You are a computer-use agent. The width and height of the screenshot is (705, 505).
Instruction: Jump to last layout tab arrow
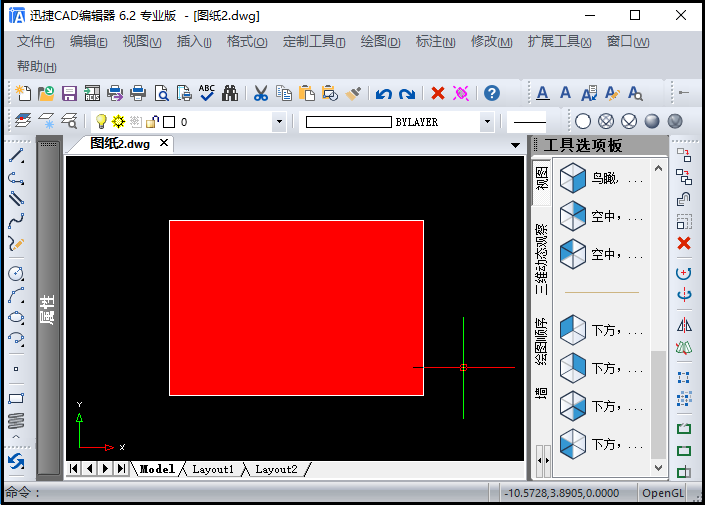coord(121,469)
